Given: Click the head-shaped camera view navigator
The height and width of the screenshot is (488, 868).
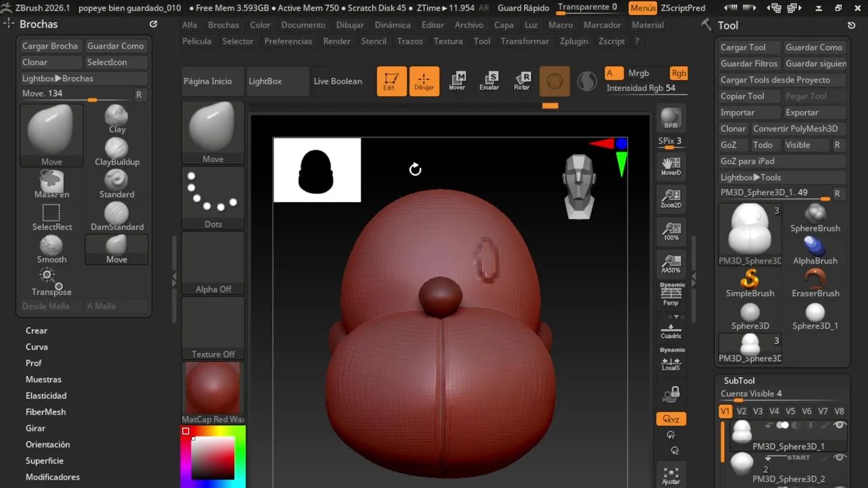Looking at the screenshot, I should pyautogui.click(x=579, y=186).
